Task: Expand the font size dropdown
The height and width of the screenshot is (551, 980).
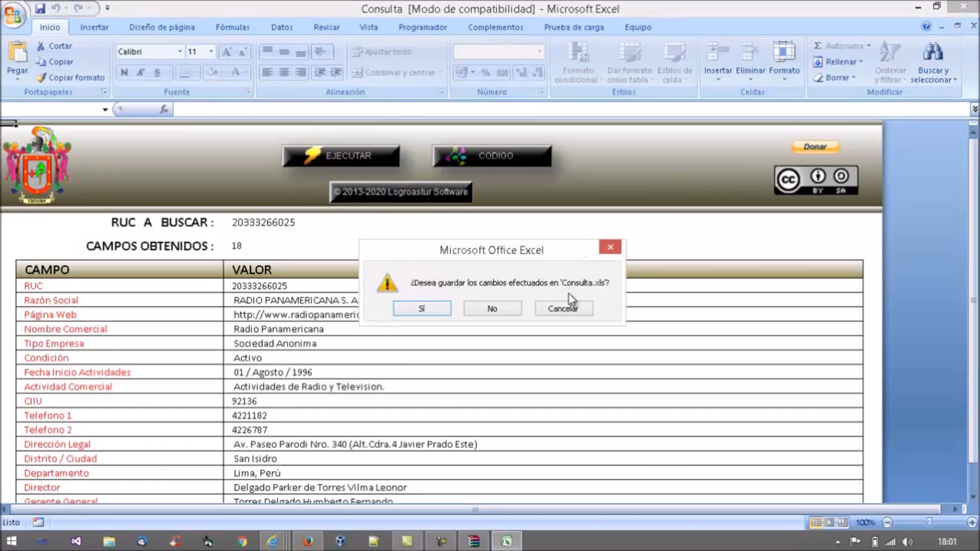Action: point(211,51)
